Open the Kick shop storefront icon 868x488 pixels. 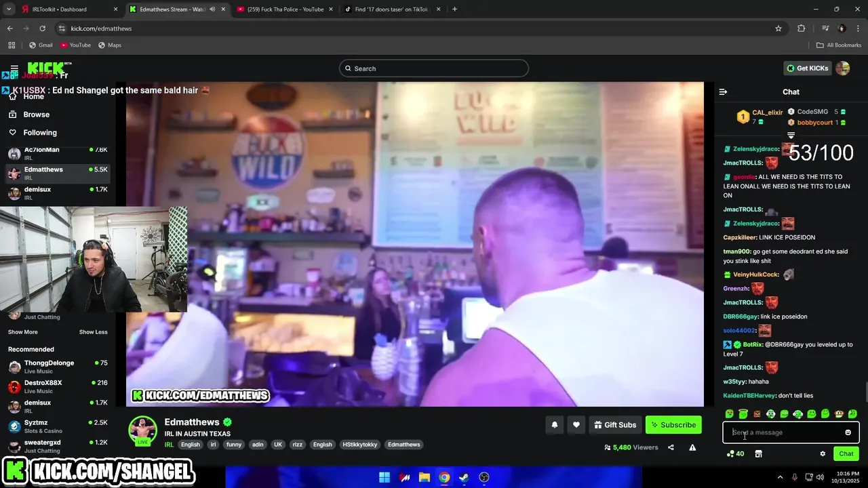pyautogui.click(x=758, y=454)
